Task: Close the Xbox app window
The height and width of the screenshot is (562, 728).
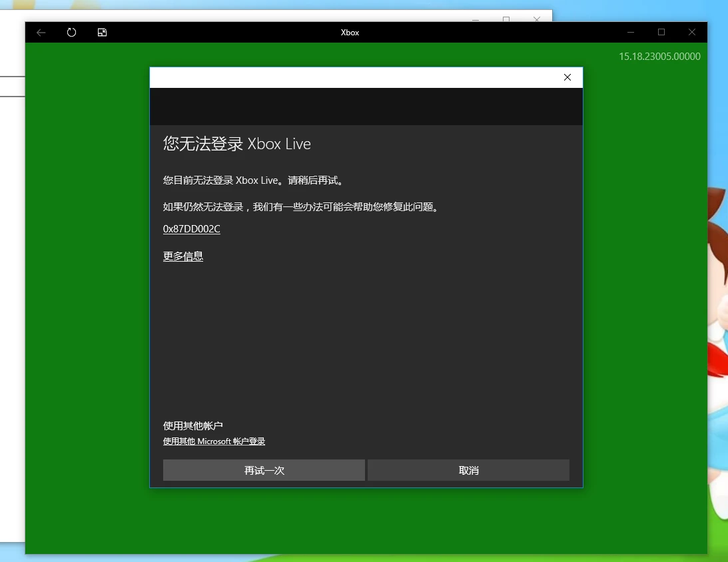Action: point(692,32)
